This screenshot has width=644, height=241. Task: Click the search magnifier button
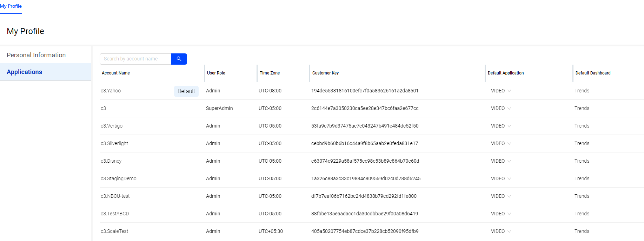(x=179, y=59)
